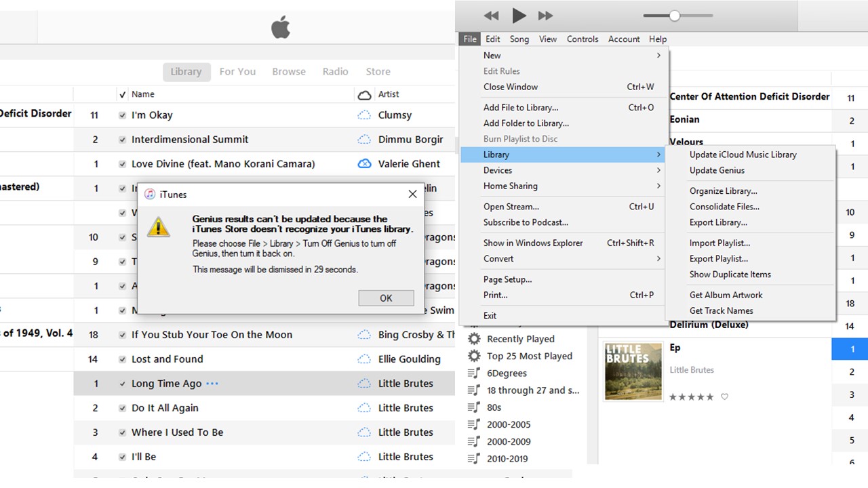868x488 pixels.
Task: Uncheck the Interdimensional Summit checkbox
Action: pos(123,140)
